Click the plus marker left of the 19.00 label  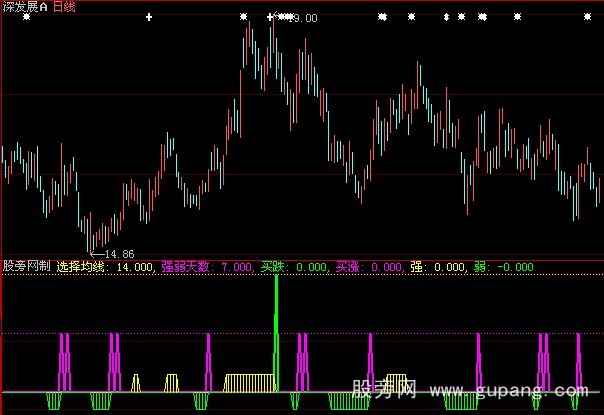pyautogui.click(x=270, y=17)
